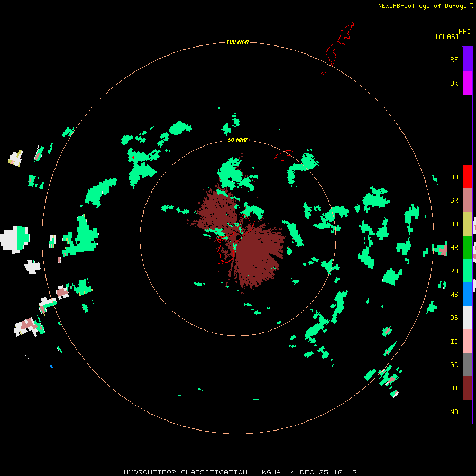Click the NEXLAB-College of DuPage credit
This screenshot has height=476, width=476.
pos(426,6)
